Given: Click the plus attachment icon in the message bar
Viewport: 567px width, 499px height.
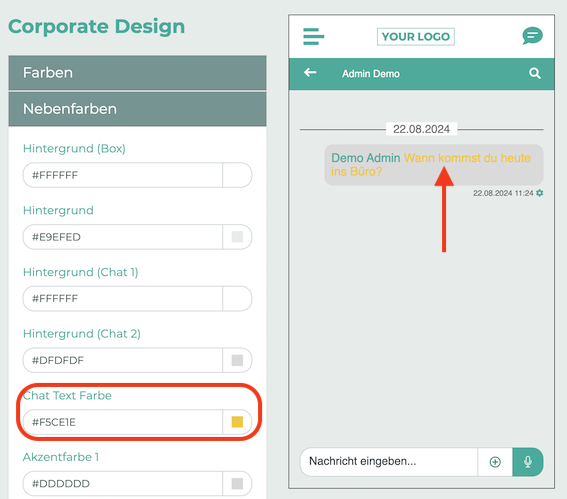Looking at the screenshot, I should pos(495,462).
